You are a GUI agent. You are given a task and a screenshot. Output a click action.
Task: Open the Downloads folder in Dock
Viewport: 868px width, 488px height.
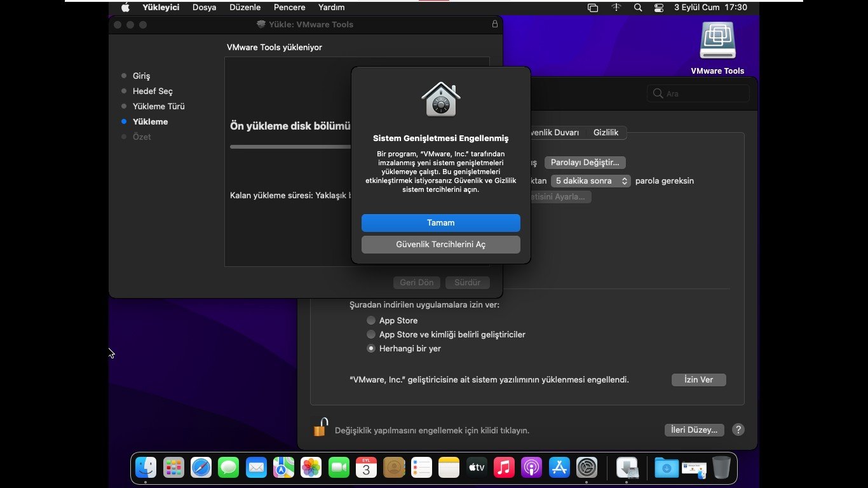point(667,468)
